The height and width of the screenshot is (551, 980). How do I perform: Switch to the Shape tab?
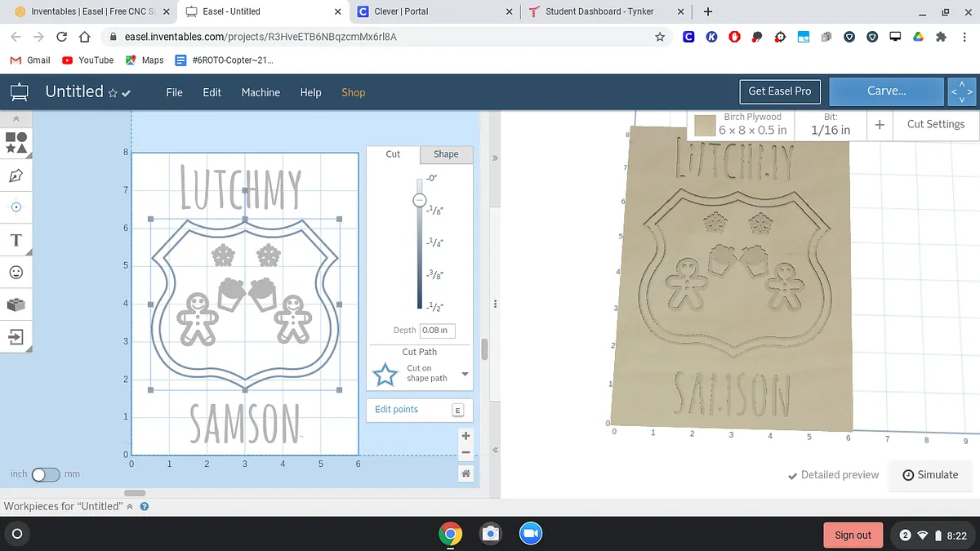tap(446, 154)
